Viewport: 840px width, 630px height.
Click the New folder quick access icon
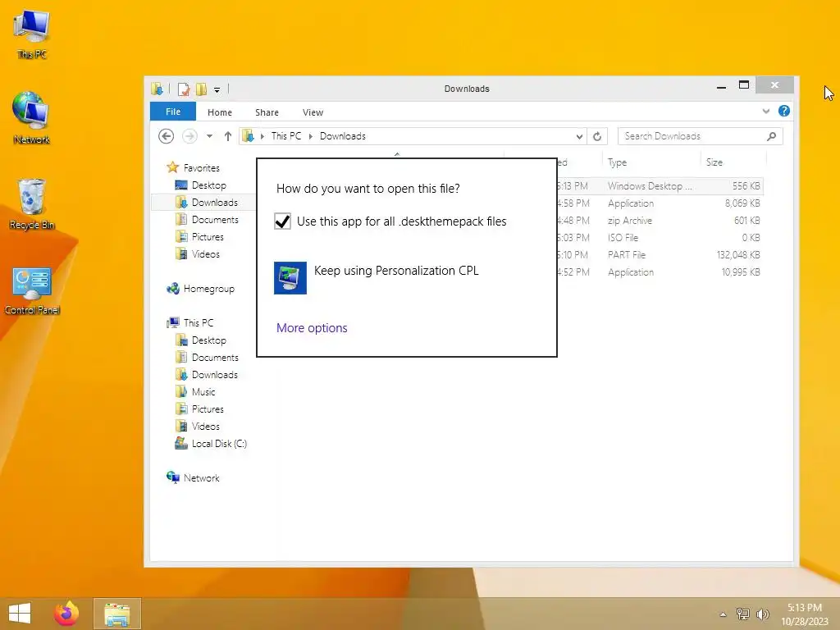point(202,89)
